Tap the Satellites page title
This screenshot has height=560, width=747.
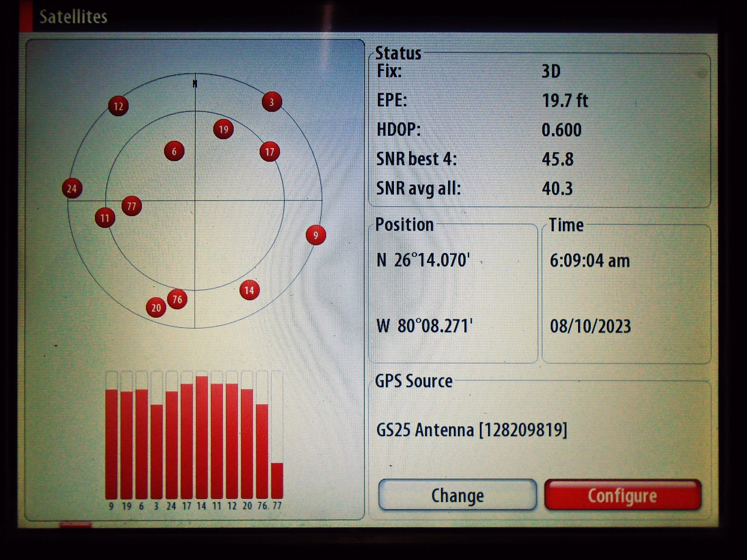pyautogui.click(x=73, y=17)
